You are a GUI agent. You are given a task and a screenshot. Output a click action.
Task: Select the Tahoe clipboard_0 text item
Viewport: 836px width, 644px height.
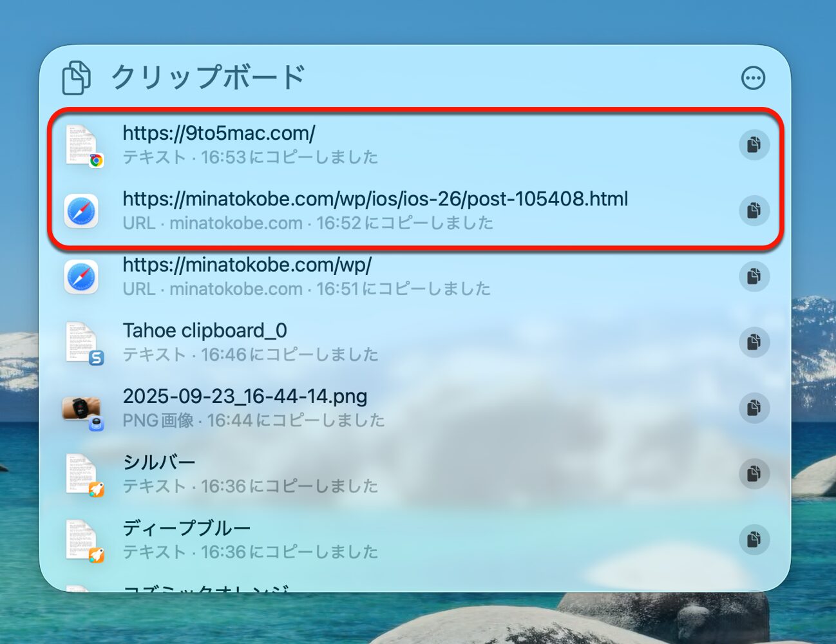(x=205, y=331)
